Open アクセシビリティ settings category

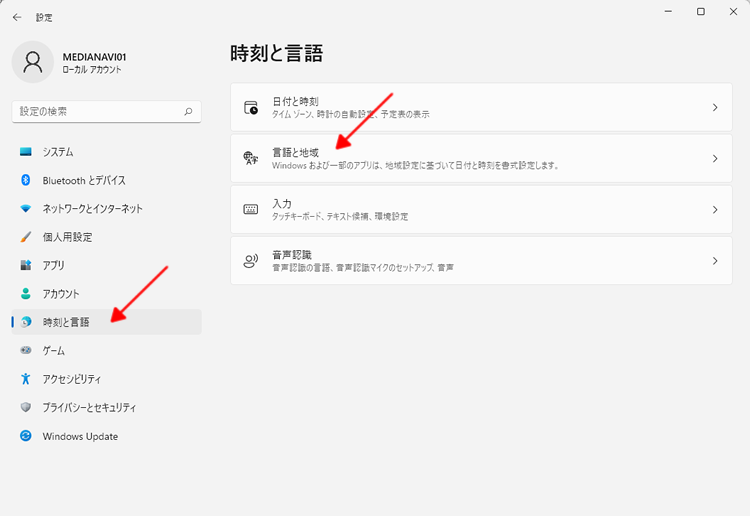[x=72, y=379]
